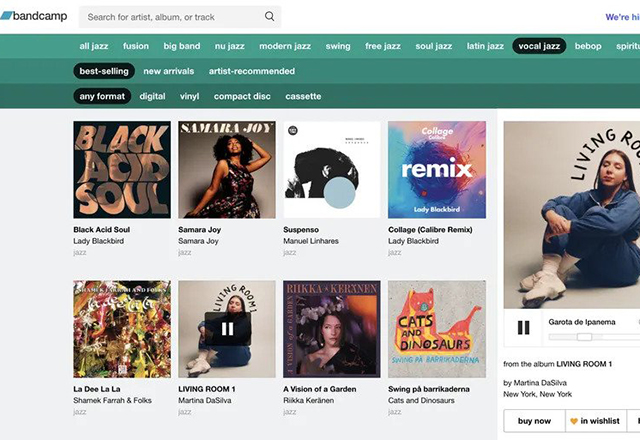Switch to the new arrivals tab
This screenshot has width=640, height=440.
[170, 71]
